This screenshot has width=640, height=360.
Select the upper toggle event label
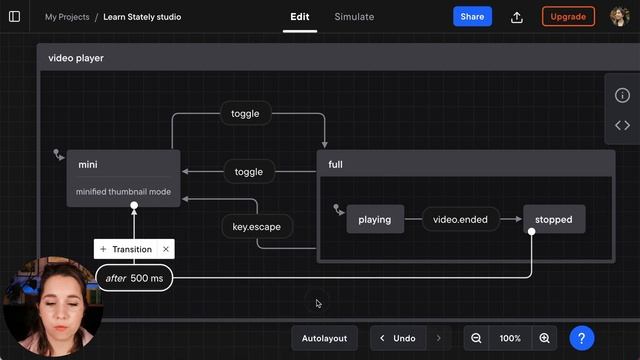click(x=245, y=113)
